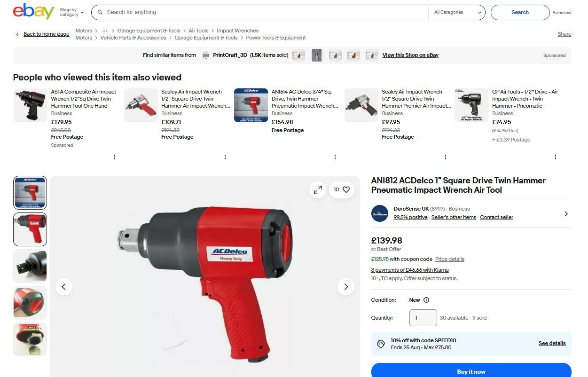Click the Quantity input box
588x377 pixels.
click(x=423, y=318)
